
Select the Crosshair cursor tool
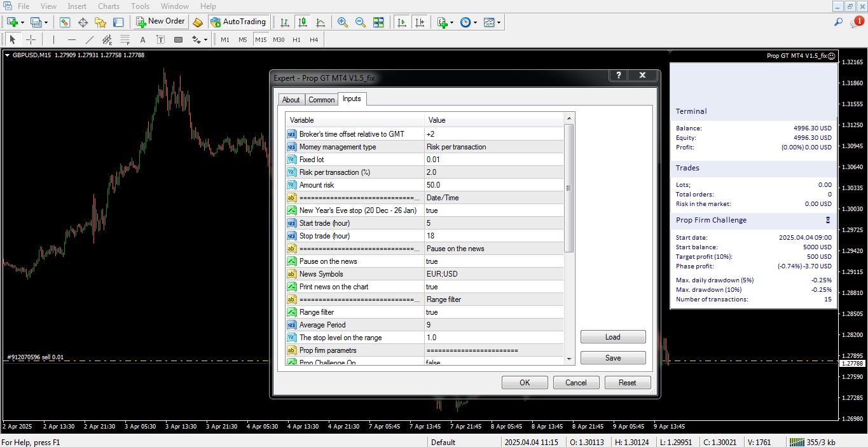pyautogui.click(x=31, y=39)
